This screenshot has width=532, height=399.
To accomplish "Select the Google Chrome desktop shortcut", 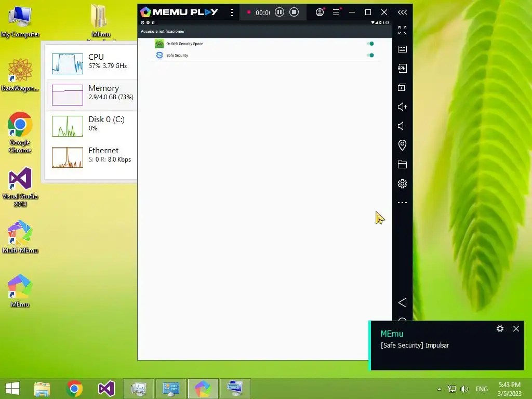I will [x=20, y=132].
